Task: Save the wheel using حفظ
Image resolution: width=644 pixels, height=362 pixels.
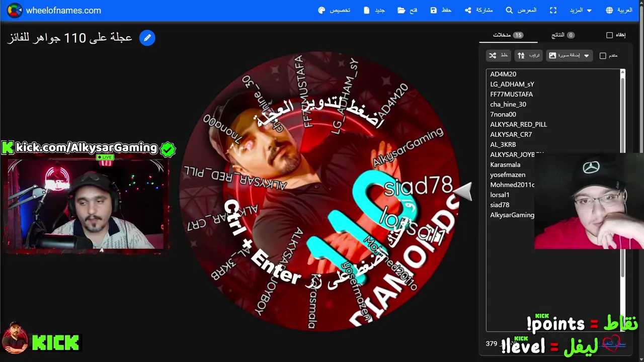Action: 440,10
